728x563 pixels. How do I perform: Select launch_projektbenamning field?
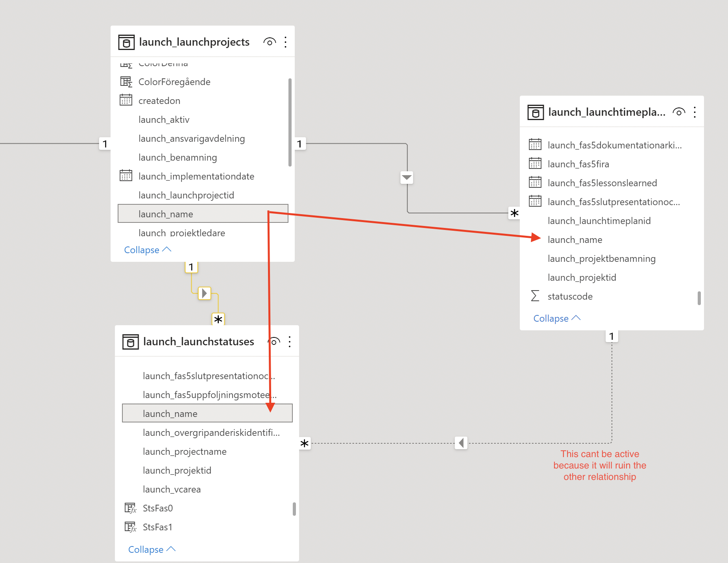(612, 259)
